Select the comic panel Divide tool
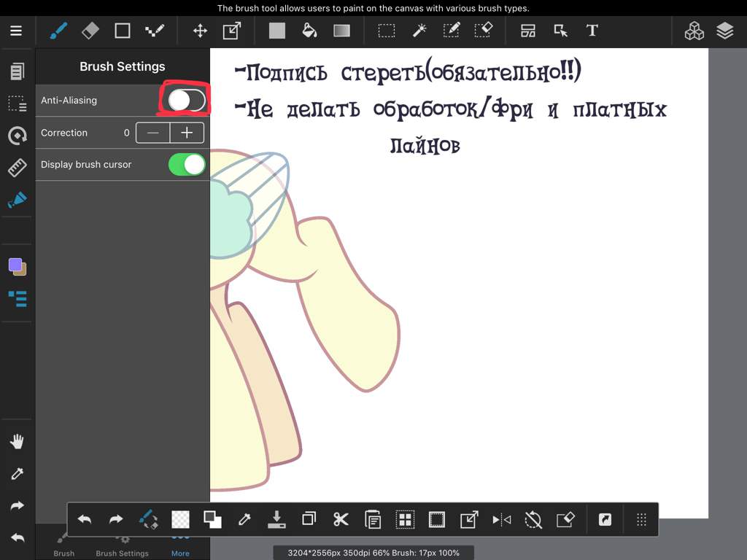Image resolution: width=747 pixels, height=560 pixels. click(x=528, y=31)
